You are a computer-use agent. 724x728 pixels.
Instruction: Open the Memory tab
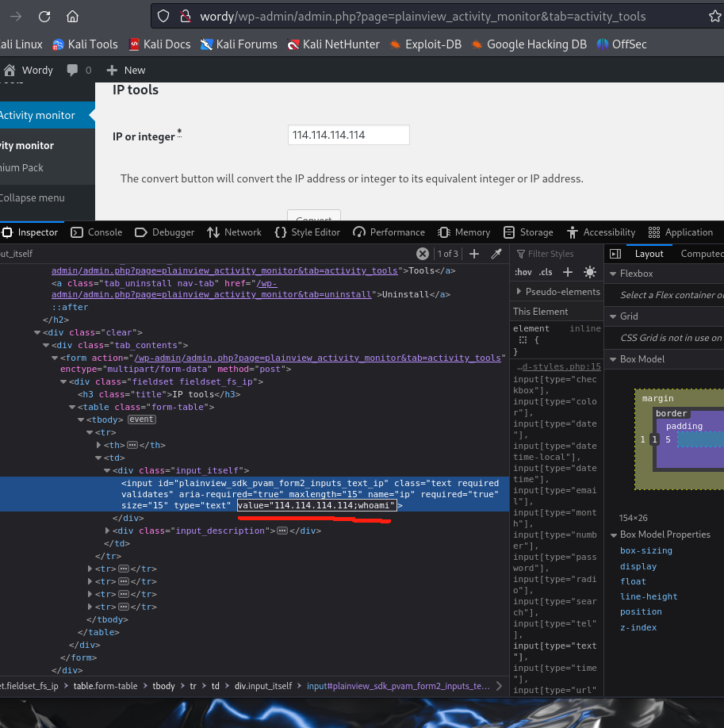(x=464, y=232)
